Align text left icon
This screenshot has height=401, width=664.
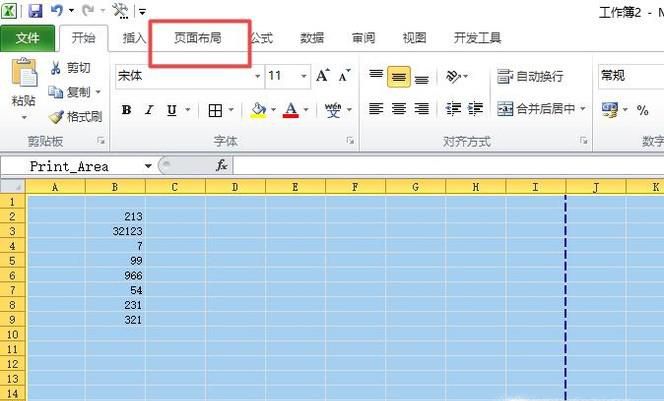376,109
